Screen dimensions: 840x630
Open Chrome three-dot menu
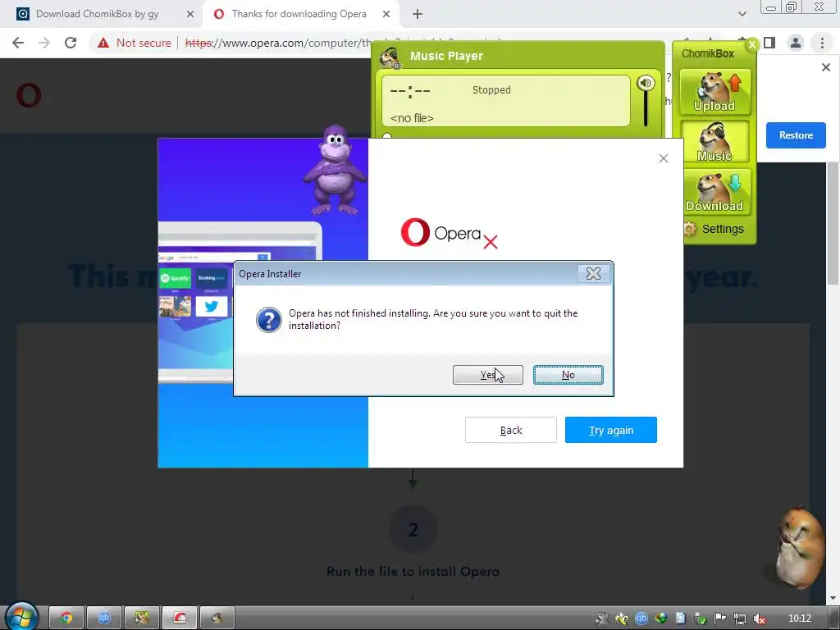tap(822, 43)
